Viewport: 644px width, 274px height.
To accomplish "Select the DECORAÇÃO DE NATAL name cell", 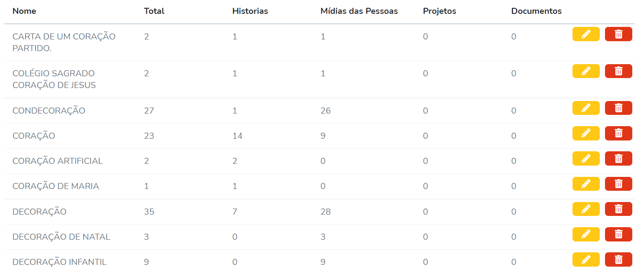I will pos(62,237).
